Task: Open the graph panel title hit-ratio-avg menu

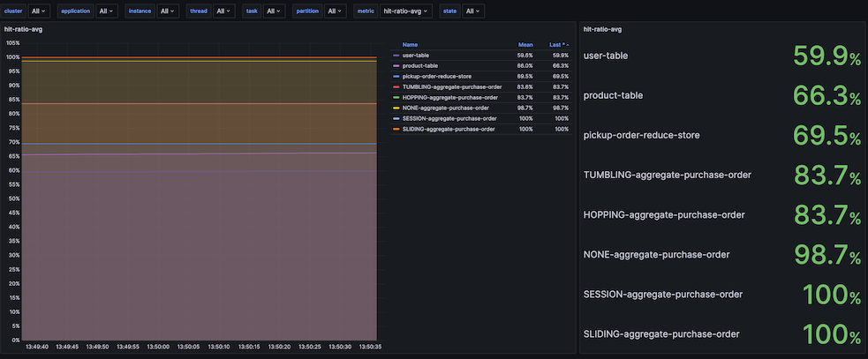Action: (23, 29)
